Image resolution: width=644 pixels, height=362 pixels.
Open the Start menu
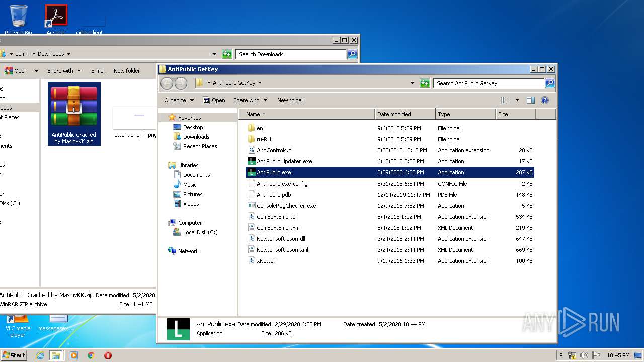coord(14,355)
